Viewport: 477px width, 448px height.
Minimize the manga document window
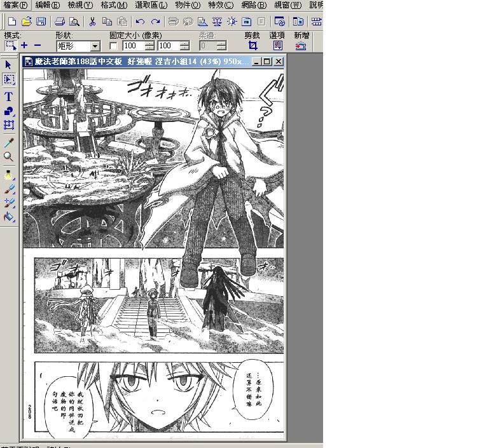[x=256, y=62]
